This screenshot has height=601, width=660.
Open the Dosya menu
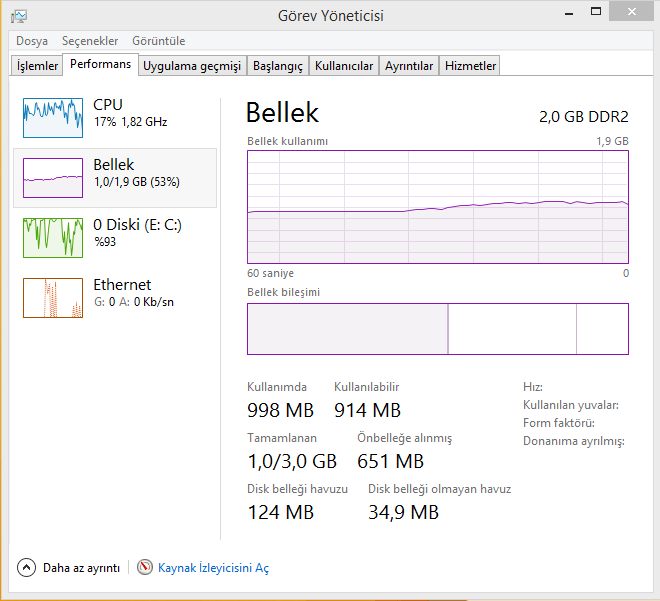point(32,41)
